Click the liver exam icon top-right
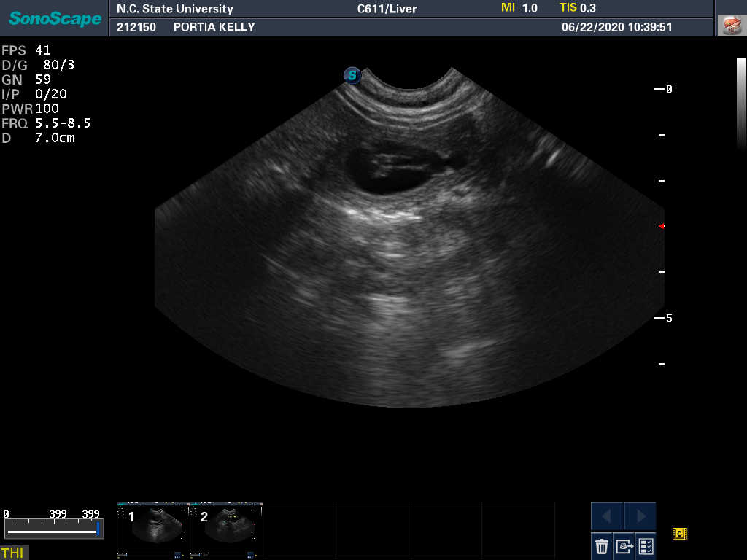Screen dimensions: 747x560 pos(730,26)
